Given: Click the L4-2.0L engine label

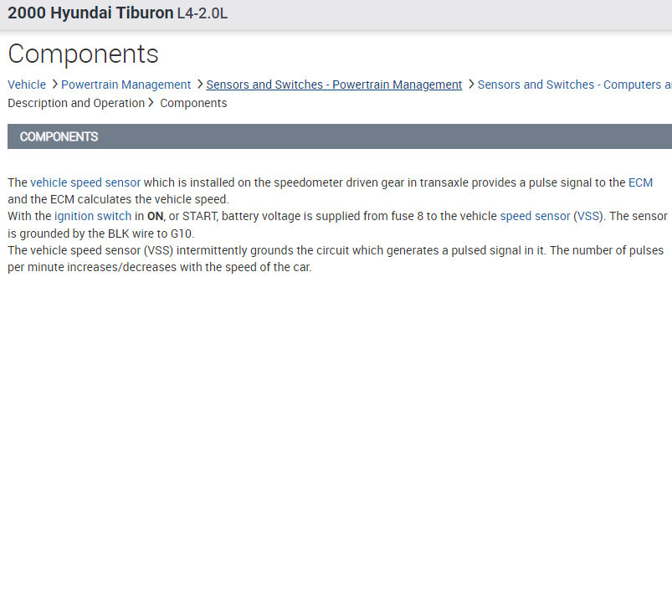Looking at the screenshot, I should (203, 13).
